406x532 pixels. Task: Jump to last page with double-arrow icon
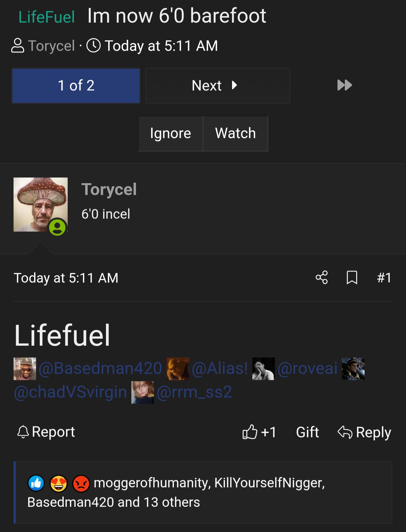coord(345,85)
